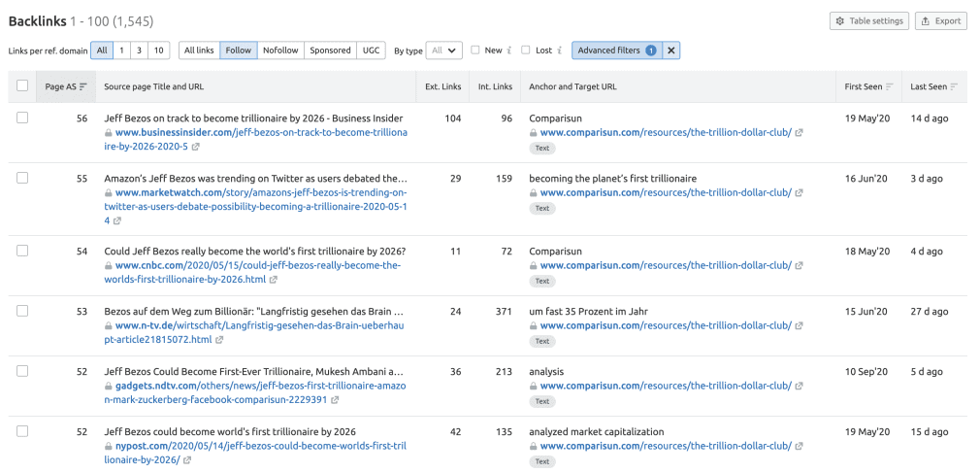Click external-link icon after n-tv.de URL
This screenshot has width=980, height=473.
coord(219,340)
